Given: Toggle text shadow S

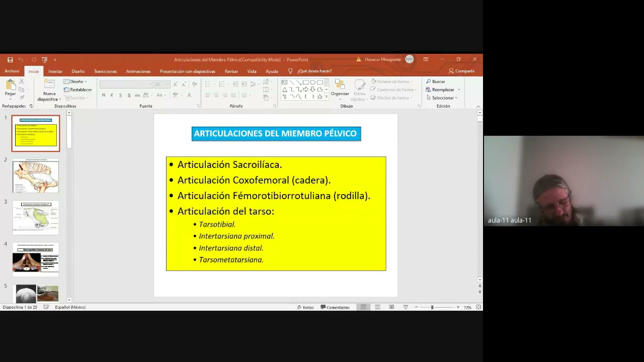Looking at the screenshot, I should click(x=129, y=95).
